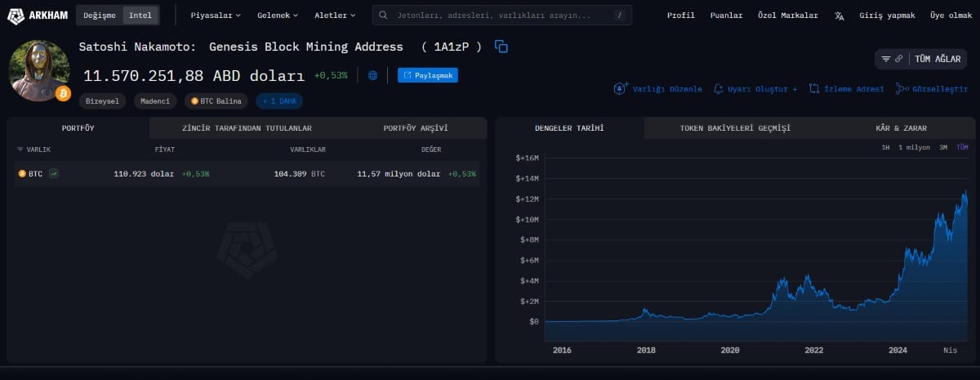This screenshot has height=380, width=980.
Task: Select the DENGELER TARİHİ tab
Action: pos(569,128)
